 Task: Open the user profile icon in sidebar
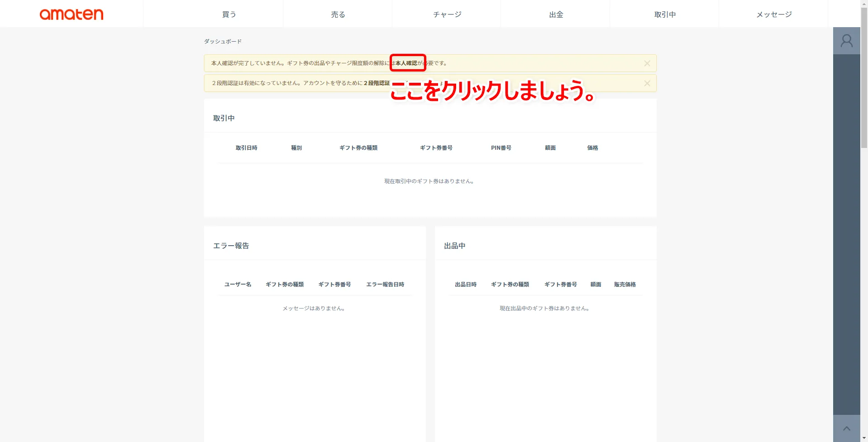(x=846, y=41)
